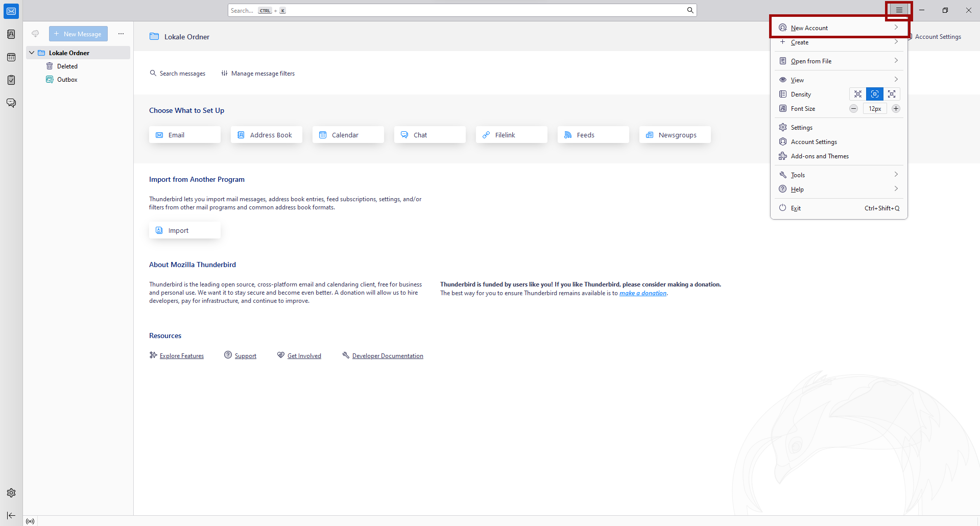980x526 pixels.
Task: Open the settings gear at the bottom of the sidebar
Action: [x=11, y=493]
